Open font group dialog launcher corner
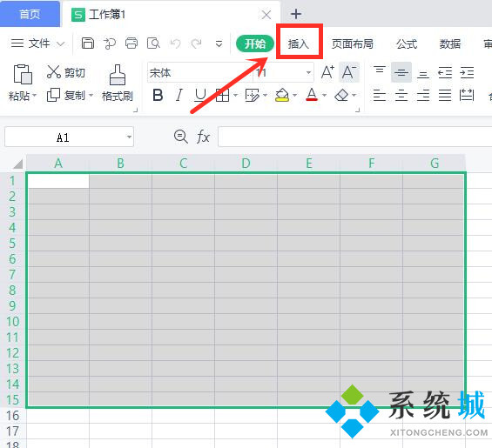Viewport: 492px width, 448px height. (357, 110)
